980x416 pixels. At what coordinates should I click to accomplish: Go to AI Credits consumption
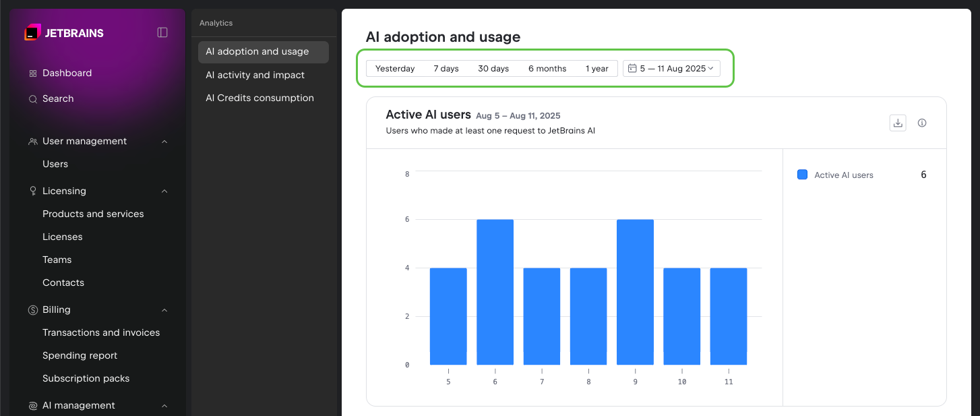click(259, 98)
